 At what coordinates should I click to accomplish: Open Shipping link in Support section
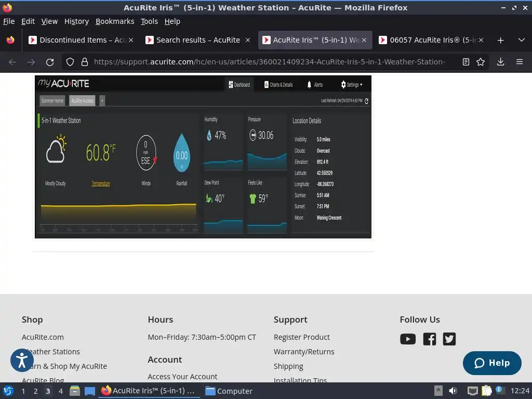pos(288,366)
